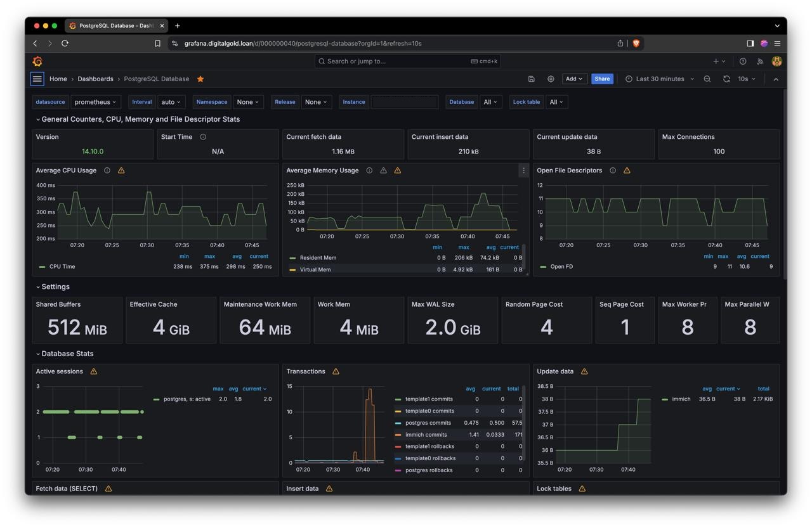Click the Brave shields icon
Screen dimensions: 812x528
(x=636, y=43)
